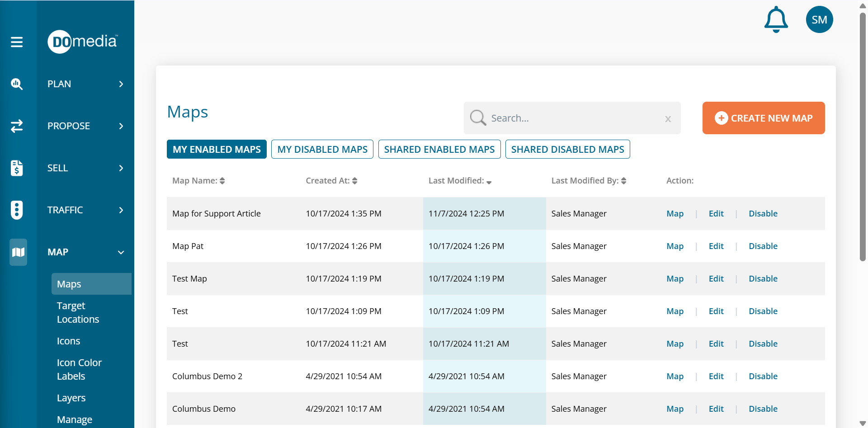Disable the Map Pat map
The image size is (868, 428).
tap(763, 246)
